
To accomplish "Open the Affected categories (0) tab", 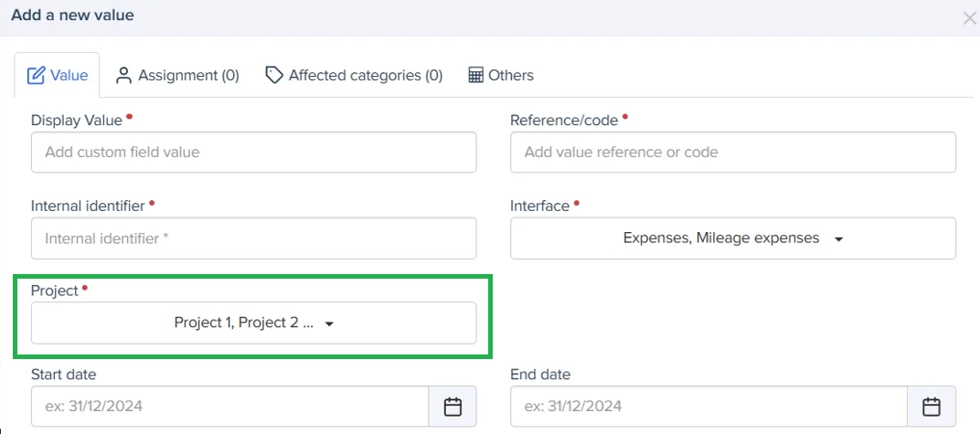I will [x=354, y=76].
